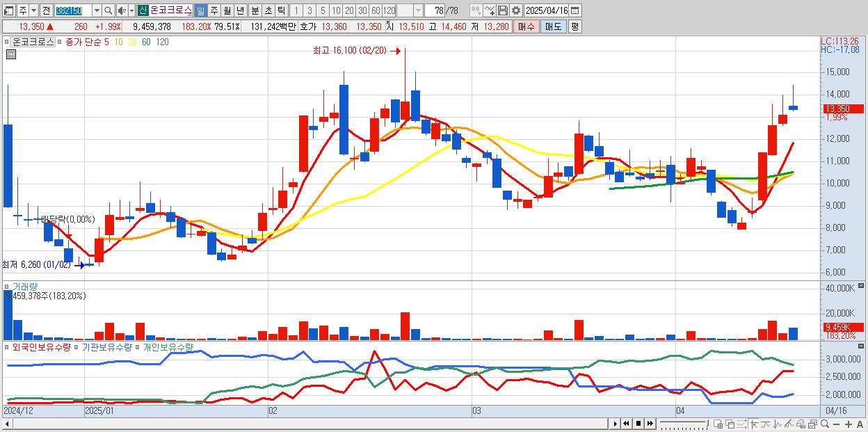Click the diagonal trend line icon
The image size is (868, 432).
pyautogui.click(x=789, y=424)
